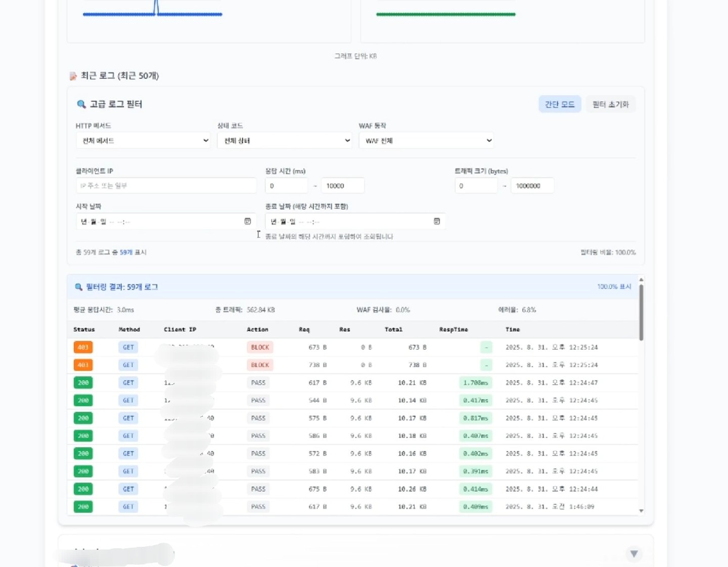The height and width of the screenshot is (567, 728).
Task: Click the magnifier icon beside 필터링 결과
Action: pos(78,287)
